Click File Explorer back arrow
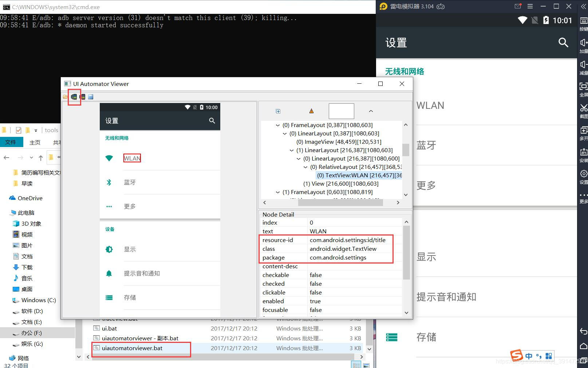The width and height of the screenshot is (588, 368). pos(7,157)
